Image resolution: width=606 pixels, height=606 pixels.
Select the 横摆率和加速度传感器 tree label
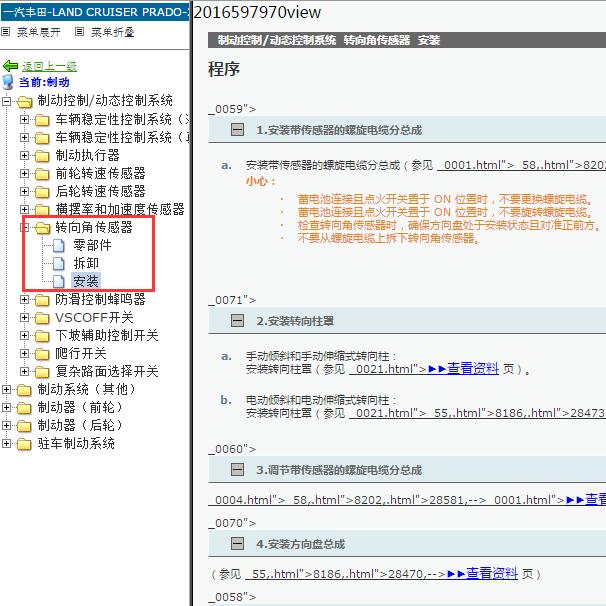(120, 209)
